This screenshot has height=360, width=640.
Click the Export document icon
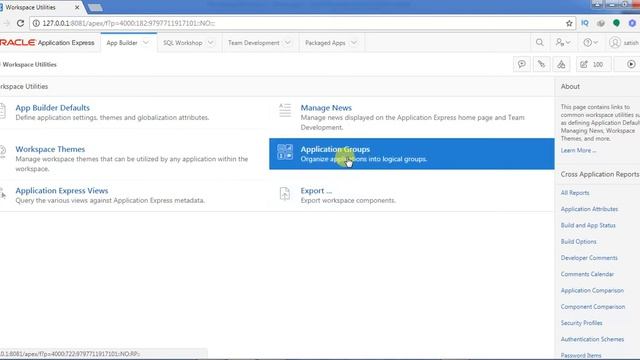pyautogui.click(x=285, y=193)
